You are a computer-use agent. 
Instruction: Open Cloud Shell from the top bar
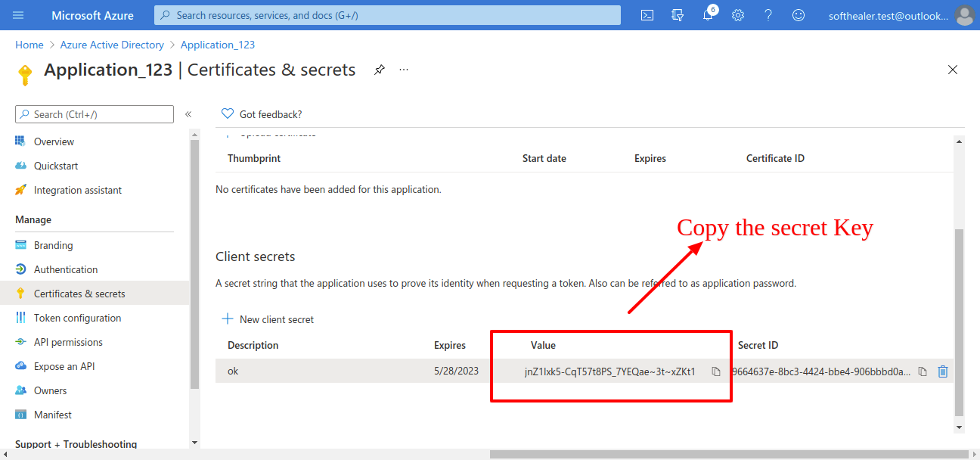point(647,15)
